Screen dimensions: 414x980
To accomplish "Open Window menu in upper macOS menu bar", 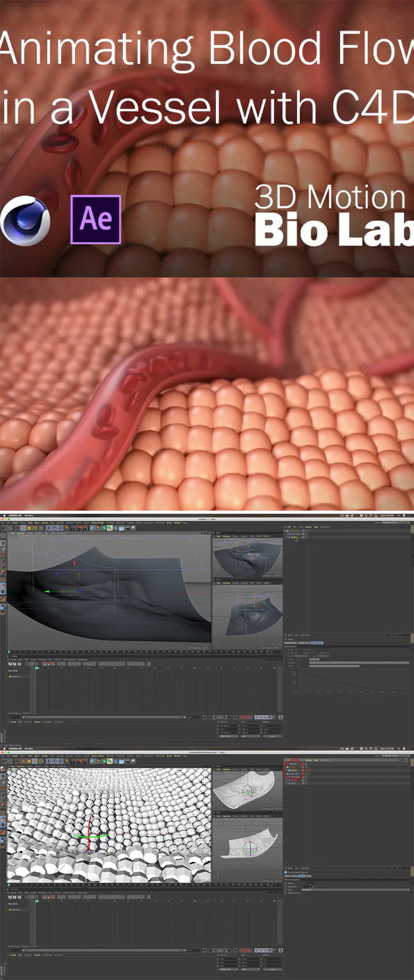I will [29, 515].
